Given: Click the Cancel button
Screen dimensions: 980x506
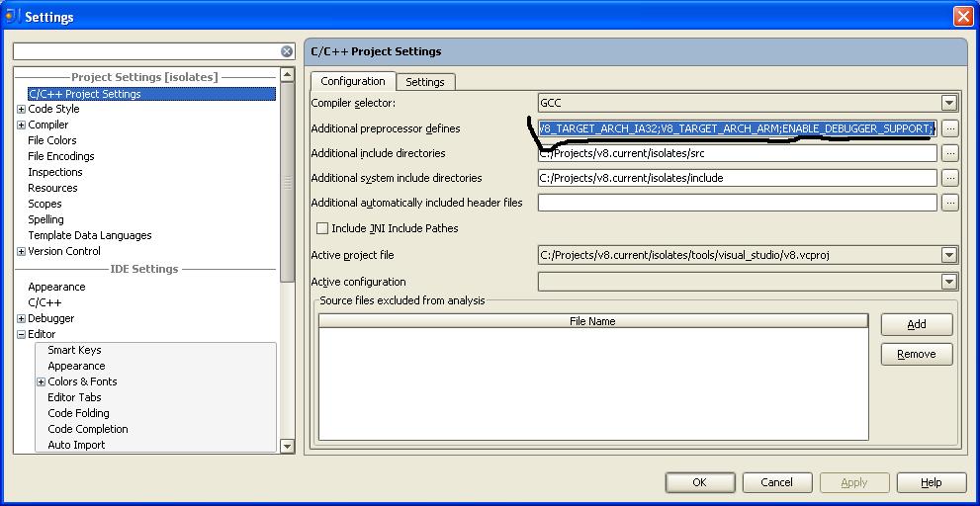Looking at the screenshot, I should [777, 483].
